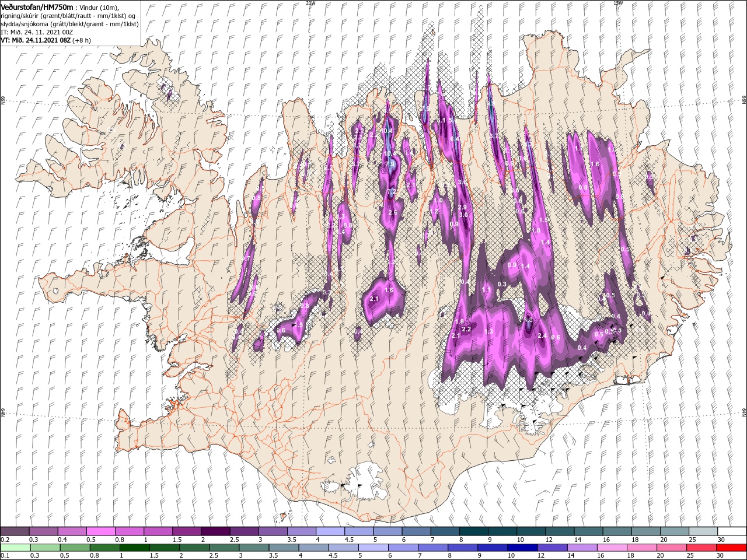The width and height of the screenshot is (747, 560).
Task: Click lower legend swatch starting at 4.5
Action: (x=343, y=548)
